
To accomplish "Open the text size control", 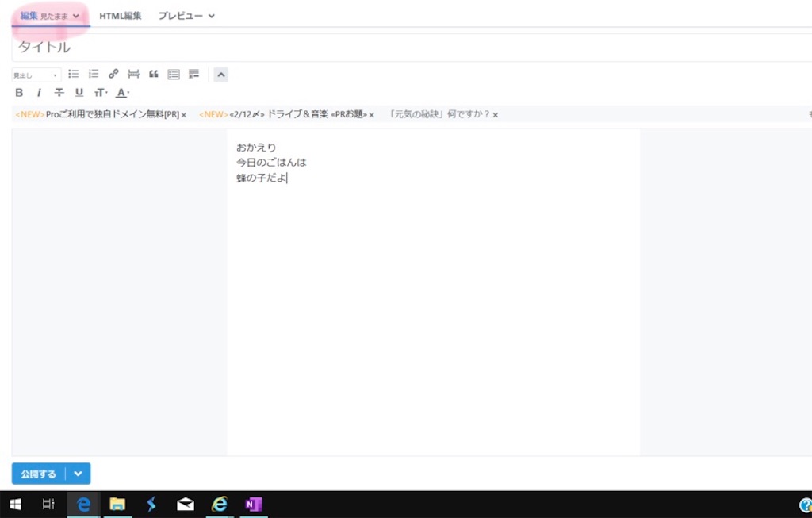I will tap(100, 93).
